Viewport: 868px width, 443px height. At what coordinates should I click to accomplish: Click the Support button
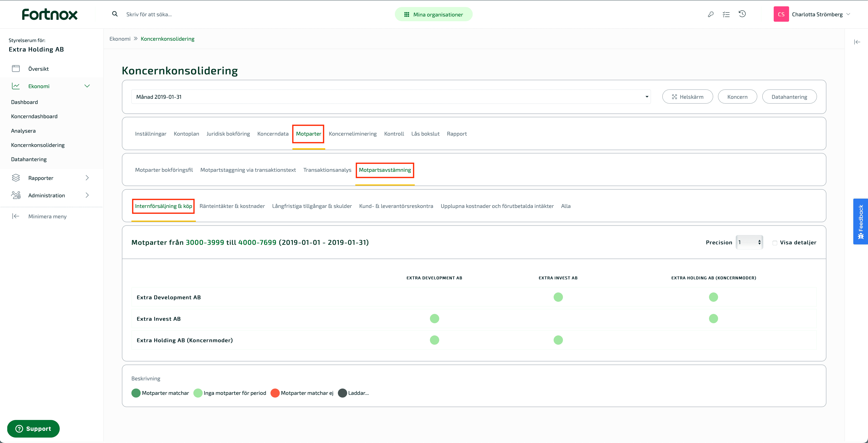pyautogui.click(x=33, y=429)
